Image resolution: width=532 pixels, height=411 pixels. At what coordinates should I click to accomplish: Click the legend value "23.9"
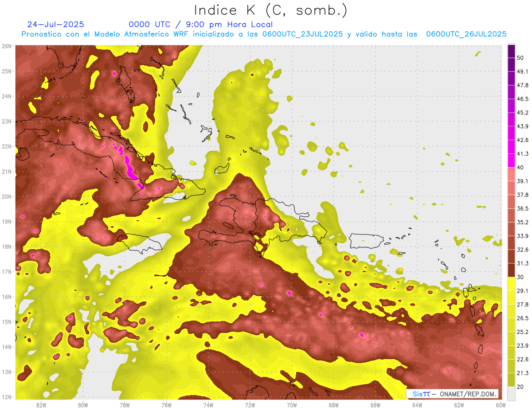point(522,345)
